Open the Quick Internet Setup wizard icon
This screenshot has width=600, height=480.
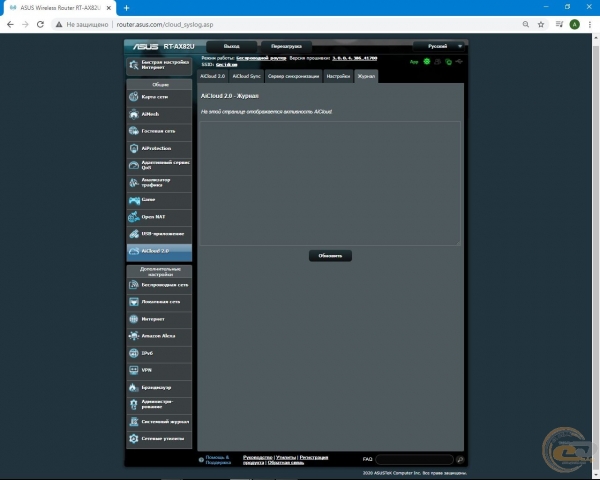[134, 65]
